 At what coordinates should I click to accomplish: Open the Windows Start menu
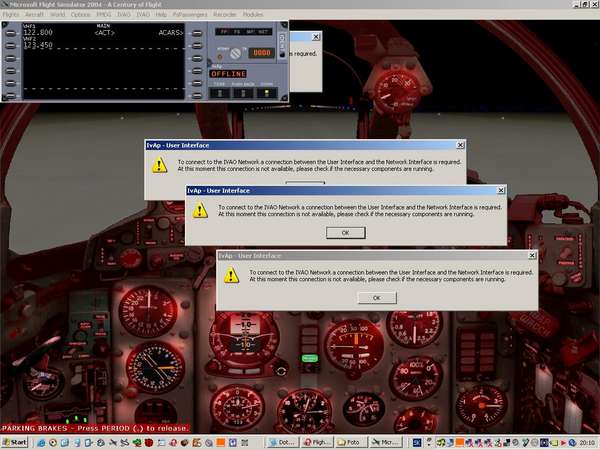tap(15, 443)
